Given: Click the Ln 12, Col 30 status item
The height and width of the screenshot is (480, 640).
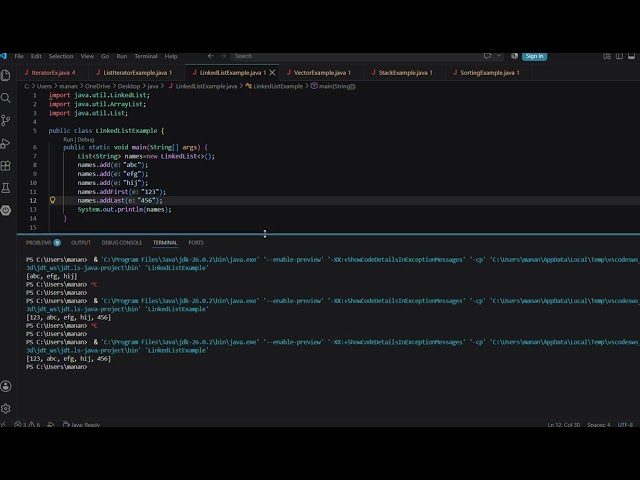Looking at the screenshot, I should tap(563, 424).
